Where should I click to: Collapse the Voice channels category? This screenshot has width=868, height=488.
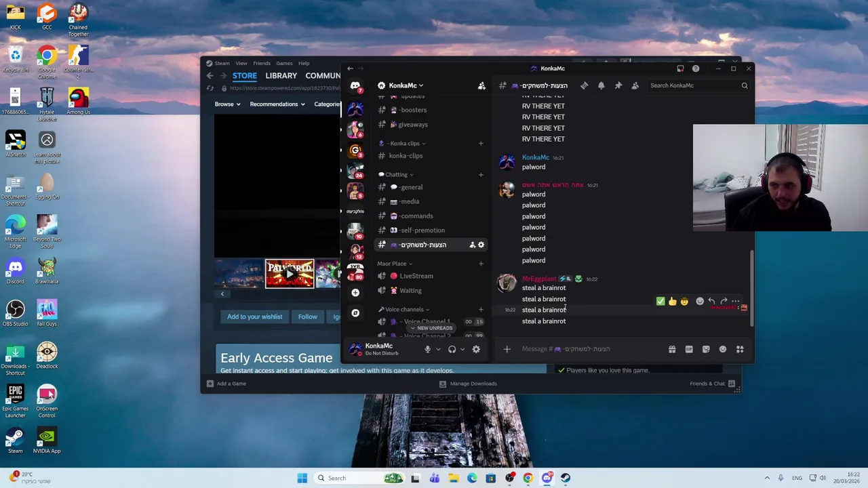point(403,310)
